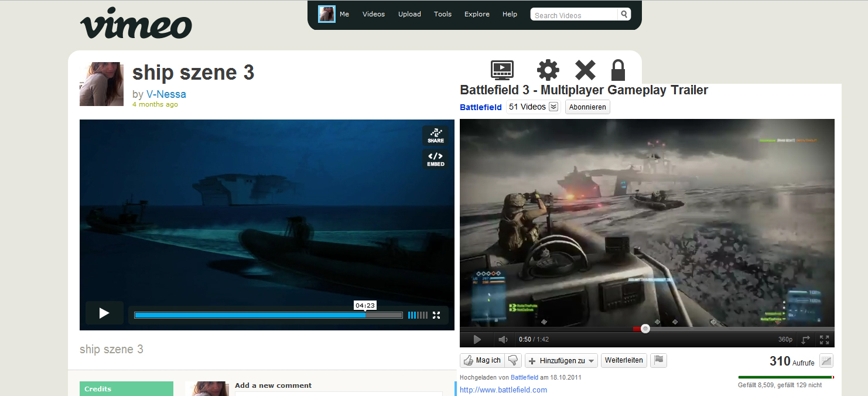Click the X delete icon
Image resolution: width=868 pixels, height=396 pixels.
click(585, 70)
